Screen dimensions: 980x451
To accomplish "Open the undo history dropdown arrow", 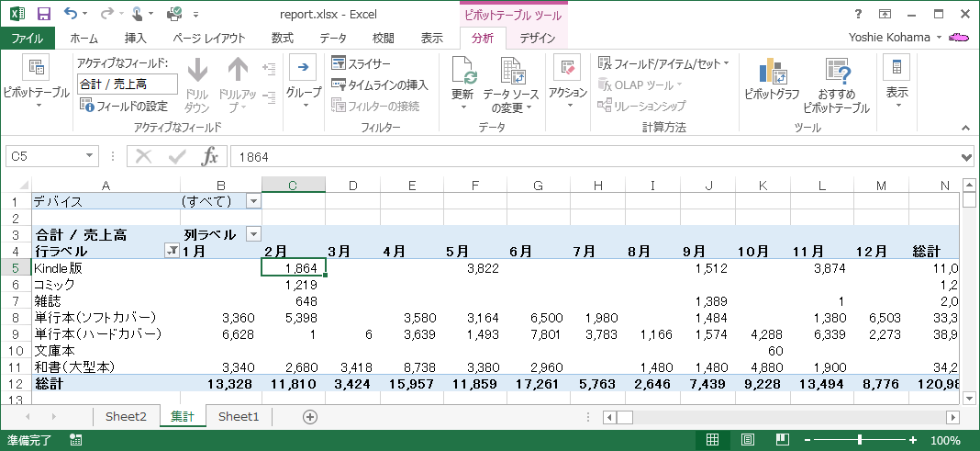I will point(84,13).
